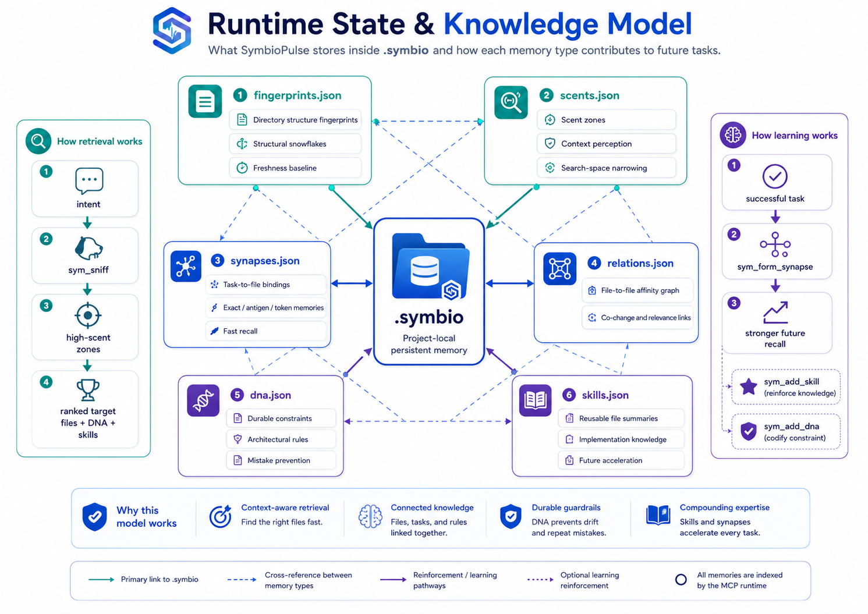
Task: Click the Runtime State & Knowledge Model title
Action: pos(449,24)
